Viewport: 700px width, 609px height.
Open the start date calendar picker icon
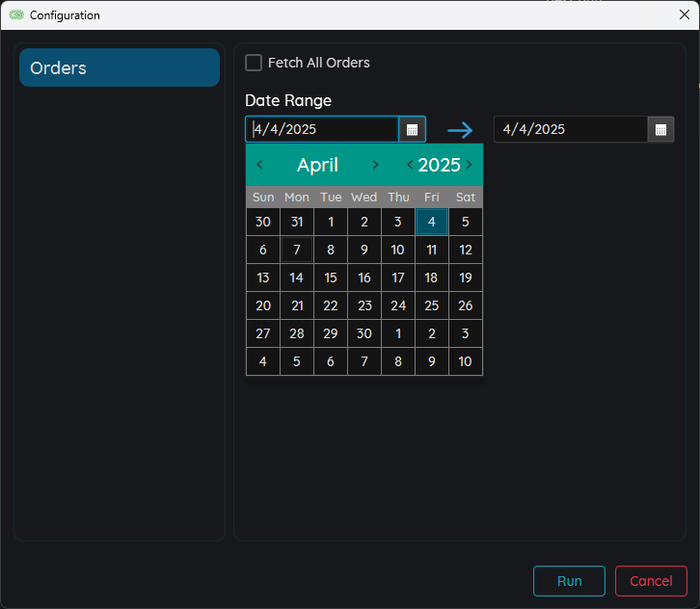click(412, 129)
